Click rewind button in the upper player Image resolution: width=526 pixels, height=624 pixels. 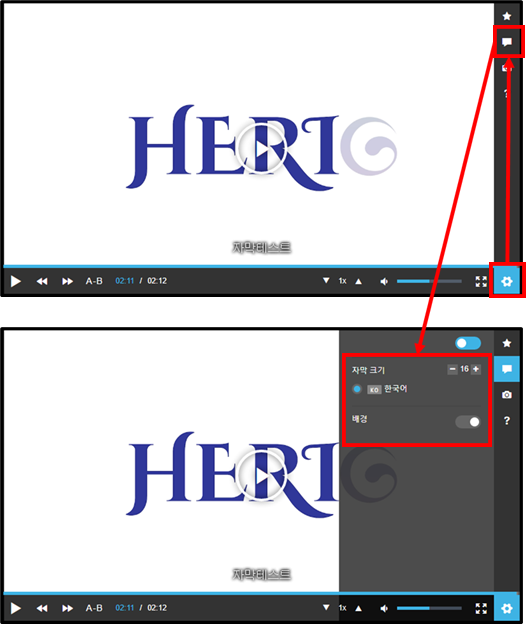[42, 281]
